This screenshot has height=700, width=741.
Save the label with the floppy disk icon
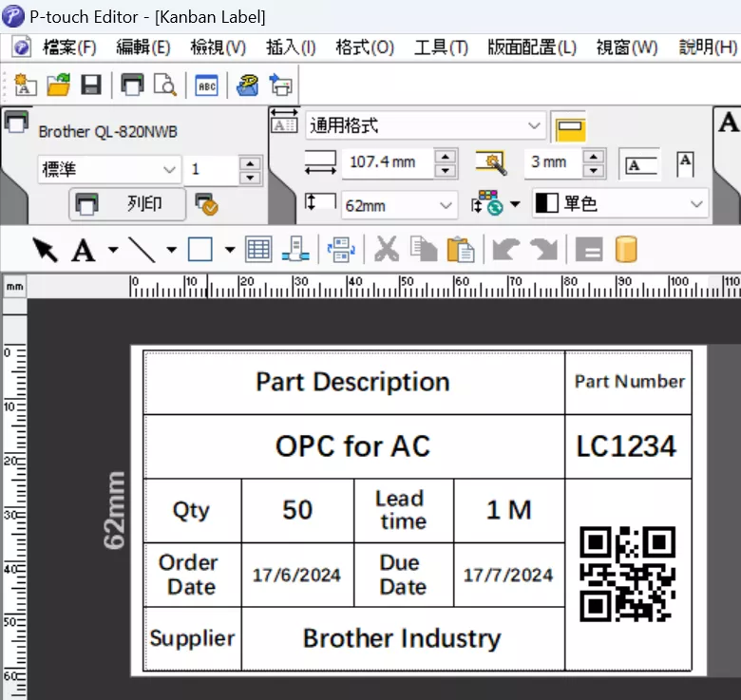pyautogui.click(x=91, y=86)
